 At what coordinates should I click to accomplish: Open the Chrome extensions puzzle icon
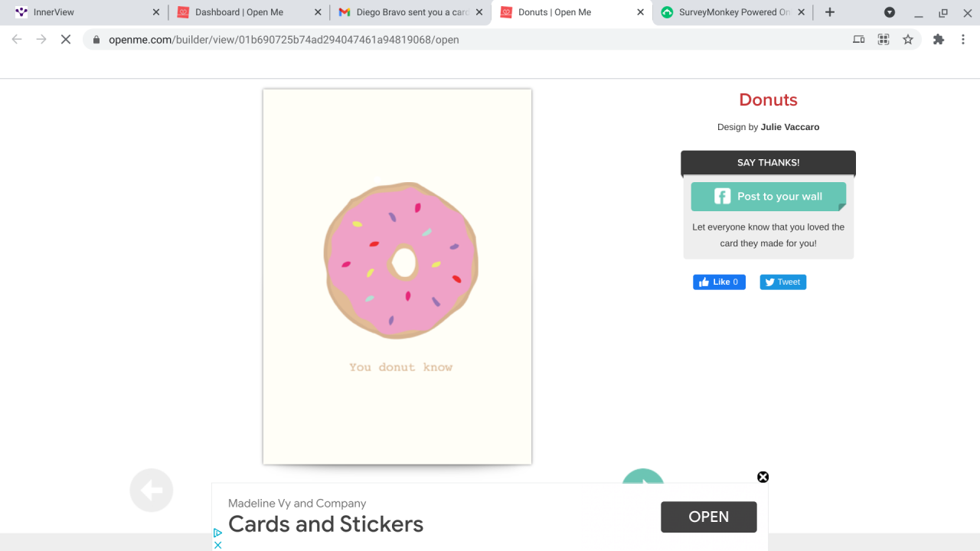(939, 40)
